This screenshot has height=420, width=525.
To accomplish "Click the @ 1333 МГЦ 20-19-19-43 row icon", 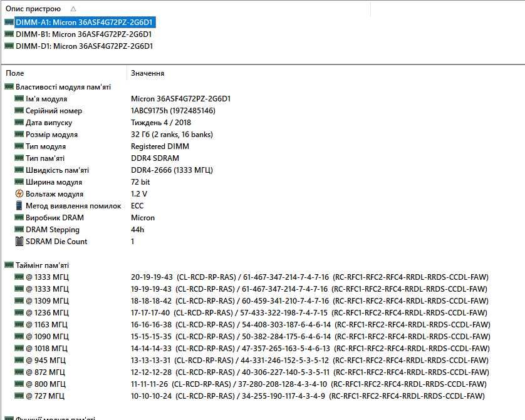I will point(19,277).
